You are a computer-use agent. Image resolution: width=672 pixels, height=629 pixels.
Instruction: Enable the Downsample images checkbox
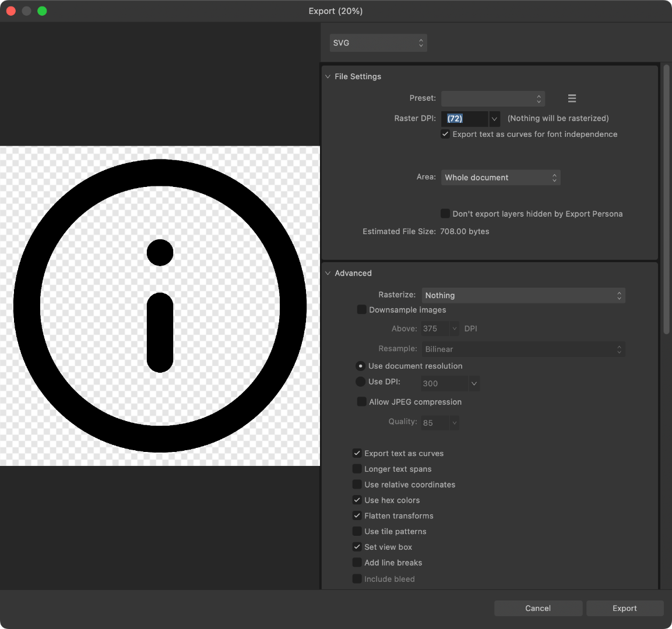pos(361,309)
